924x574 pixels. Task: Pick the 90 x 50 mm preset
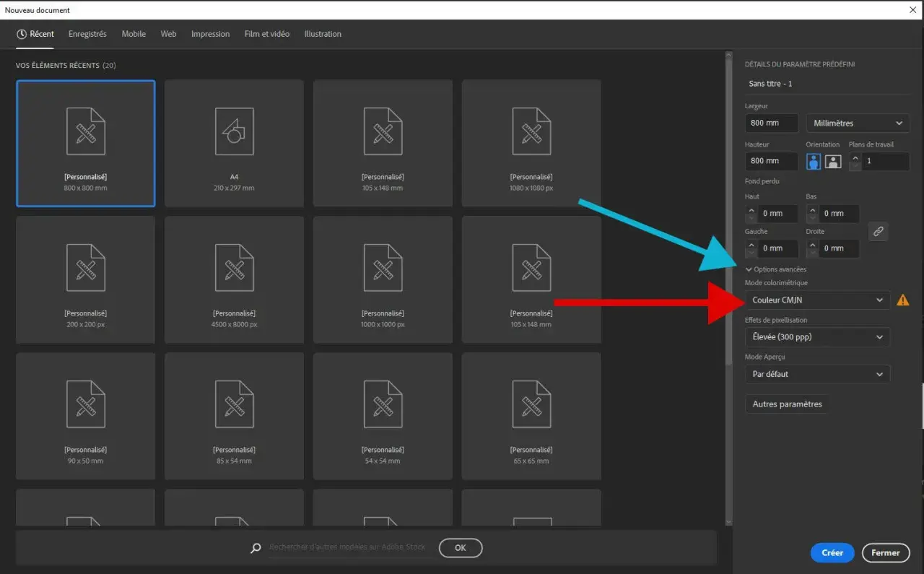(86, 416)
